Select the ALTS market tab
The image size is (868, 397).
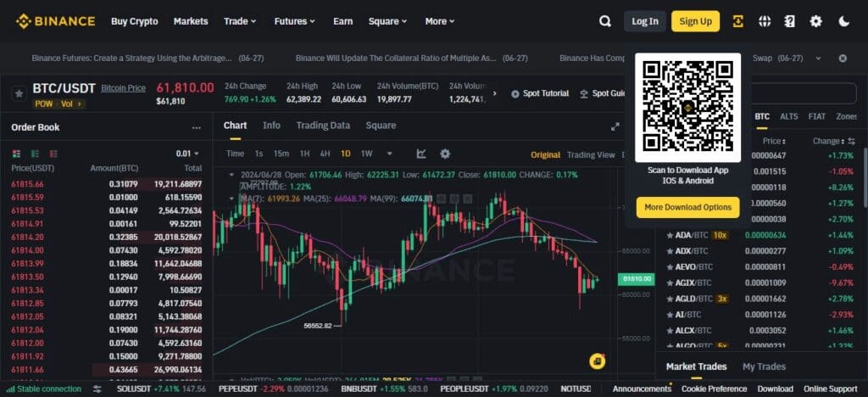click(789, 117)
